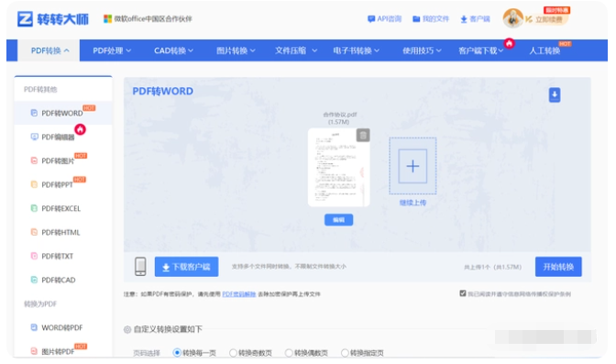Click the 继续上传 link
The width and height of the screenshot is (616, 364).
pos(412,203)
